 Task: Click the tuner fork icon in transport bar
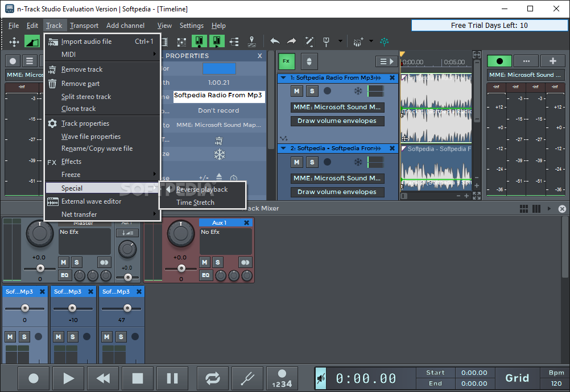(x=247, y=378)
